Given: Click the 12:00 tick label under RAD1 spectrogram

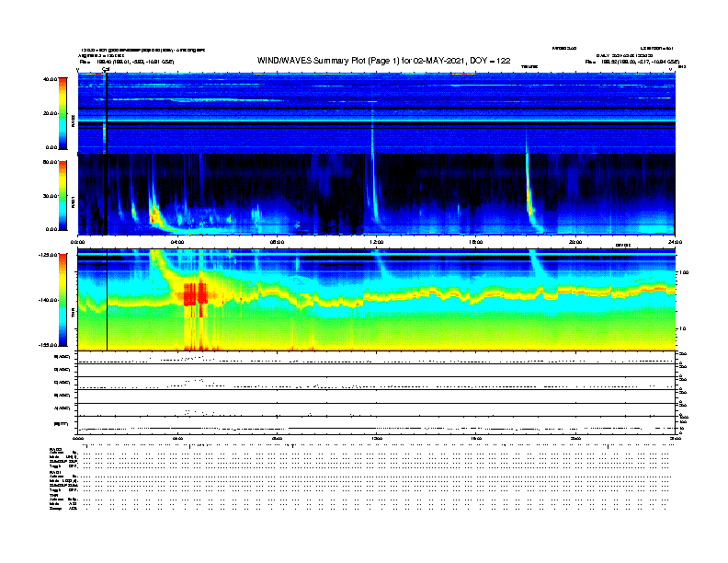Looking at the screenshot, I should (x=376, y=242).
